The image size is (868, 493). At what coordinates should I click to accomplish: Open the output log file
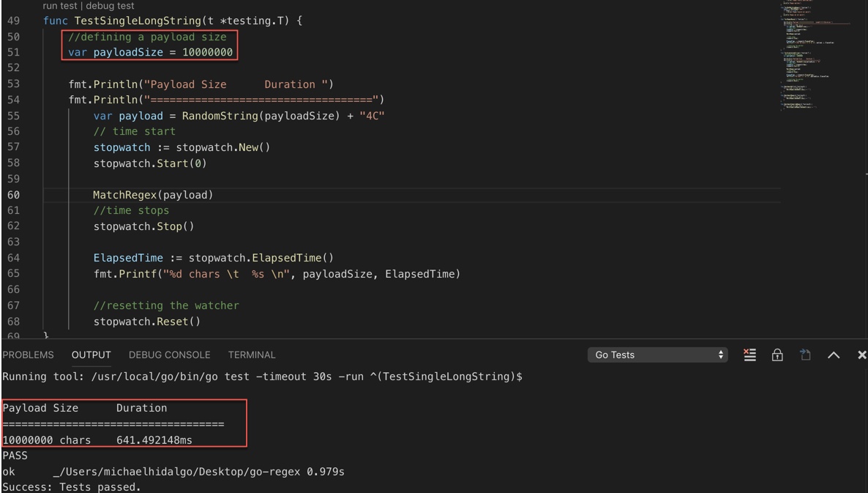coord(804,355)
